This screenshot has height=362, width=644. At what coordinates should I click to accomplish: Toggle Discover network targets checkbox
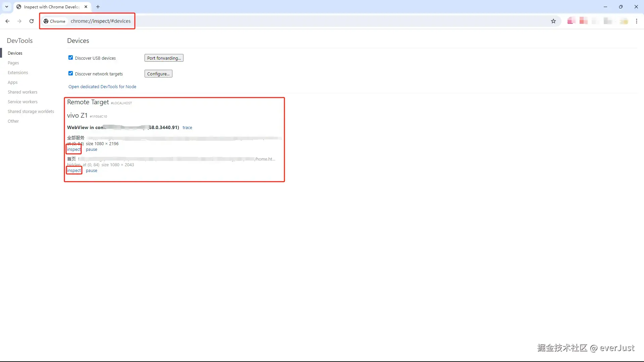[x=70, y=73]
